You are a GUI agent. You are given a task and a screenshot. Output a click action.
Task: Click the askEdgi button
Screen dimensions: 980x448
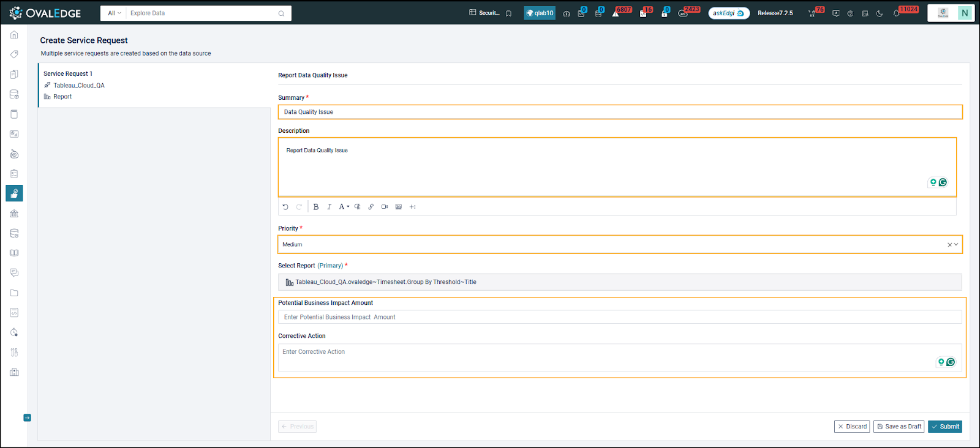coord(728,13)
